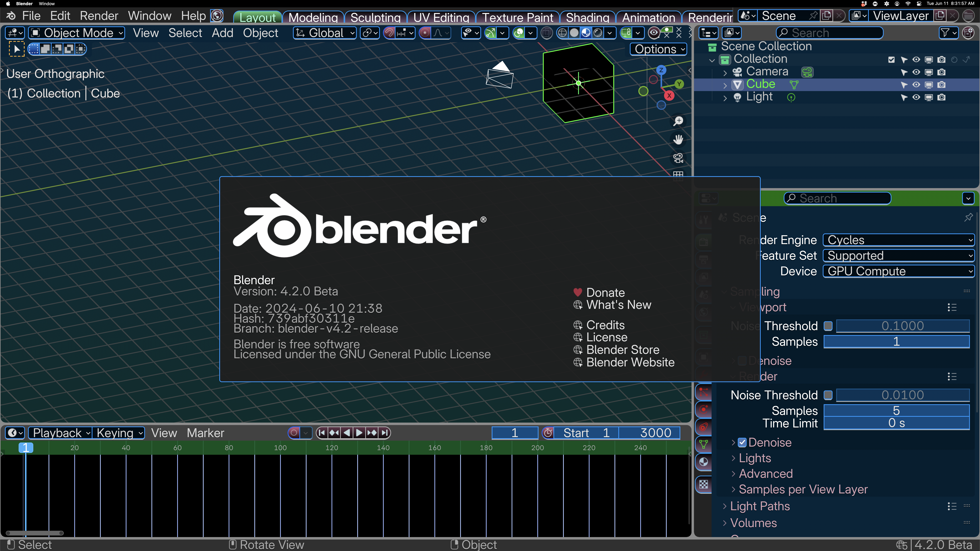
Task: Switch to Modeling workspace tab
Action: pos(313,17)
